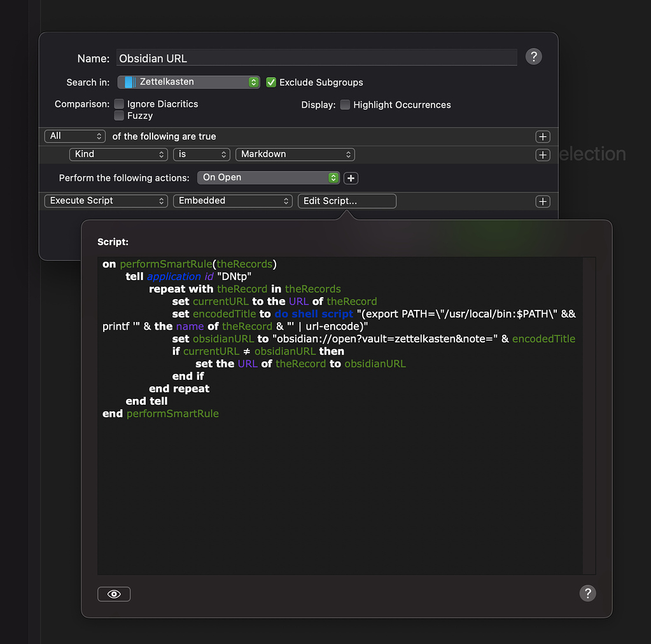
Task: Open the Embedded script type dropdown
Action: [x=232, y=200]
